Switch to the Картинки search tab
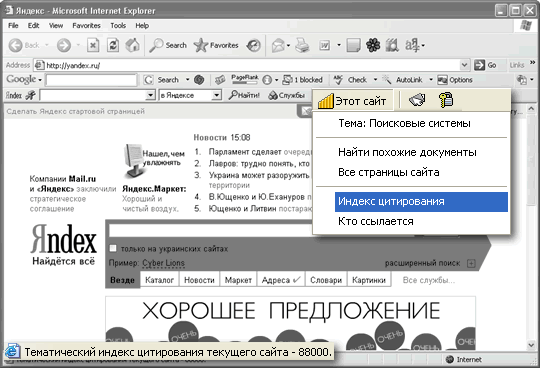Screen dimensions: 540x368 click(x=369, y=280)
